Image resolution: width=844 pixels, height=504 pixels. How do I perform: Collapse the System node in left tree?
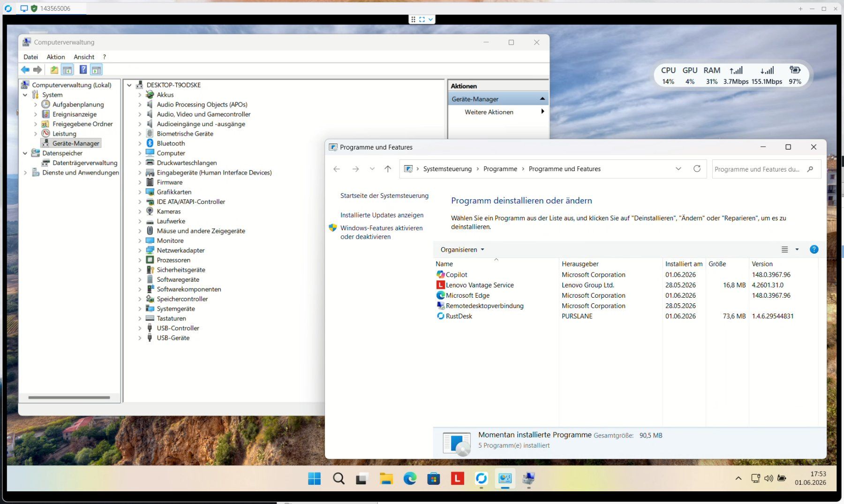[25, 95]
